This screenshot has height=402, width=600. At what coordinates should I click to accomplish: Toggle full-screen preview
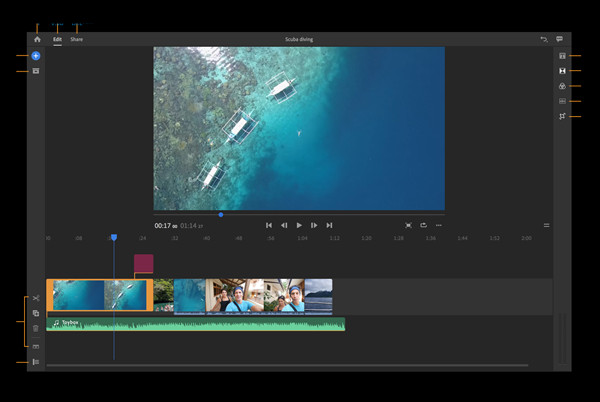(408, 225)
